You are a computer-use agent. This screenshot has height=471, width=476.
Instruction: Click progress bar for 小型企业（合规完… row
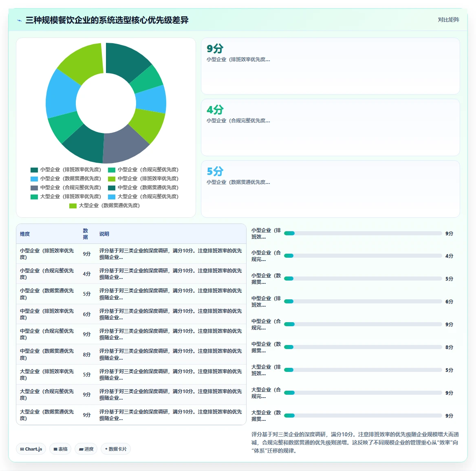click(363, 256)
